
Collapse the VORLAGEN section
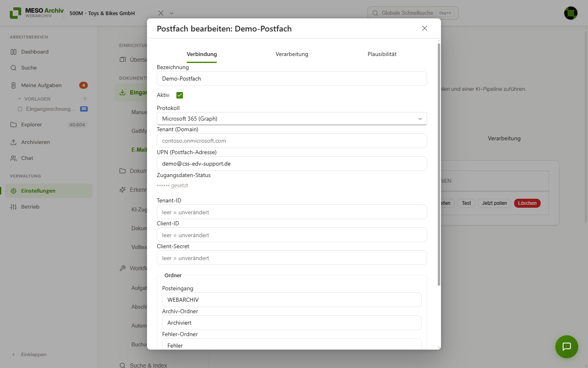20,99
